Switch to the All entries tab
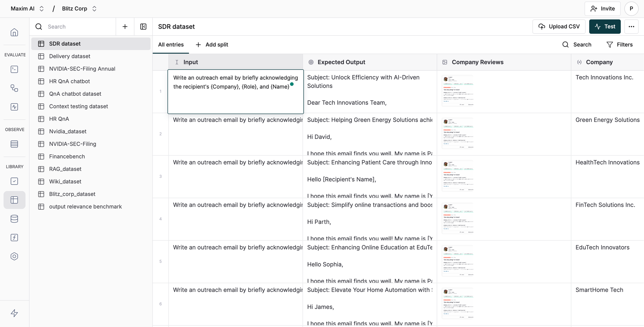Image resolution: width=644 pixels, height=327 pixels. click(170, 44)
